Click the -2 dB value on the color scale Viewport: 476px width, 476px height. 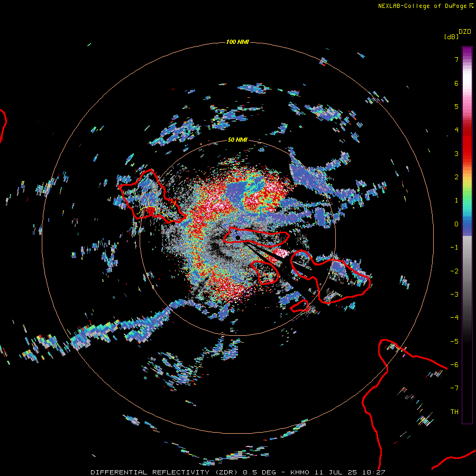pyautogui.click(x=454, y=271)
